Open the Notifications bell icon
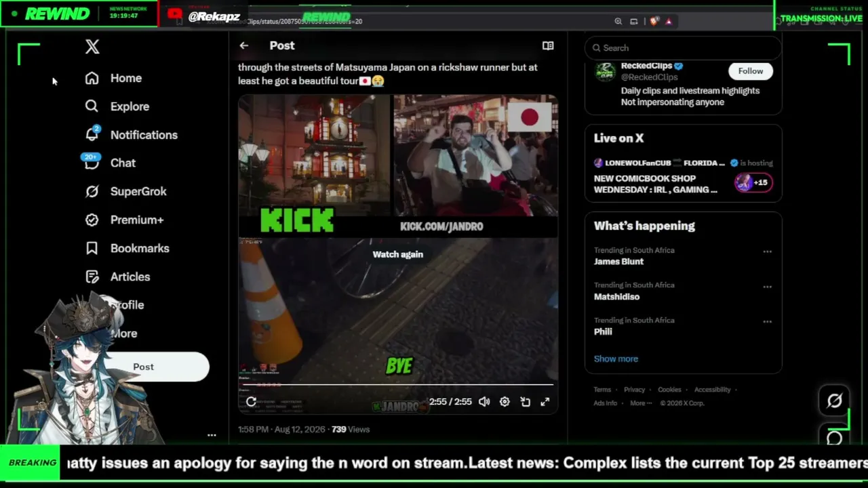 (92, 134)
